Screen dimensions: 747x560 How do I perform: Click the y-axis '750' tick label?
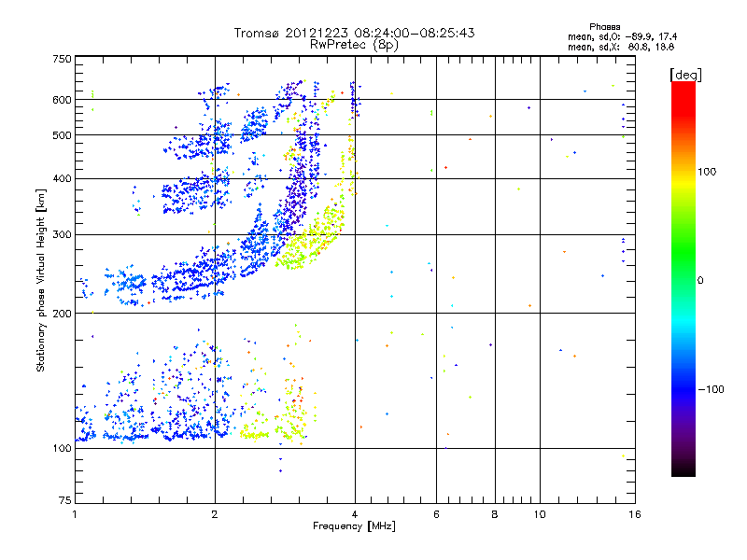click(x=62, y=59)
